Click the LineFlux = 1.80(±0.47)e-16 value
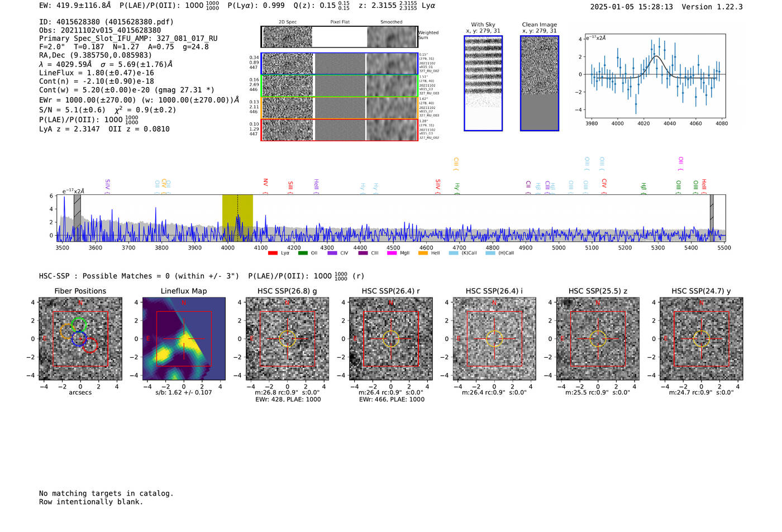This screenshot has height=532, width=782. [97, 73]
